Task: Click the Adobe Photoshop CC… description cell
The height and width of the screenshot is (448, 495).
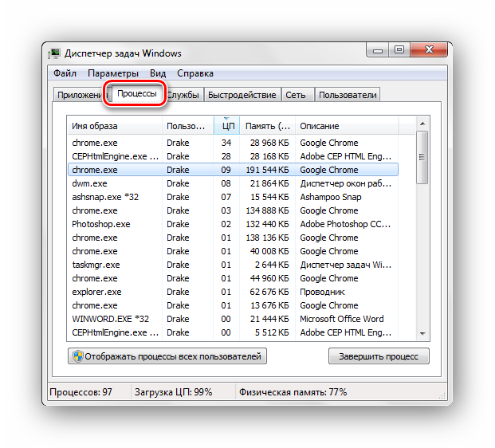Action: point(345,224)
